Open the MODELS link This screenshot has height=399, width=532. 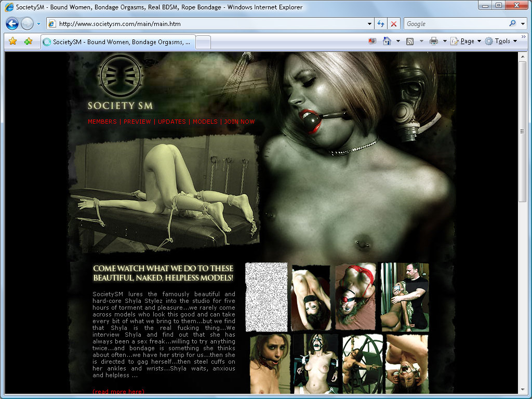click(205, 122)
